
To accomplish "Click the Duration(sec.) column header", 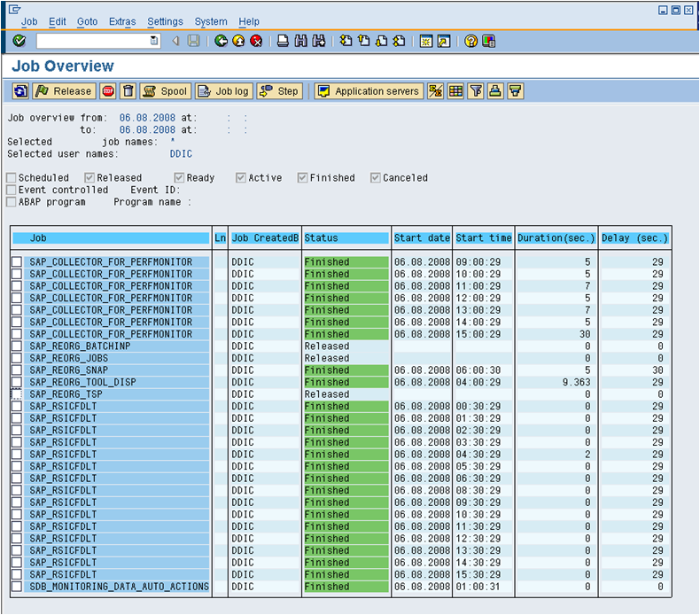I will tap(555, 238).
